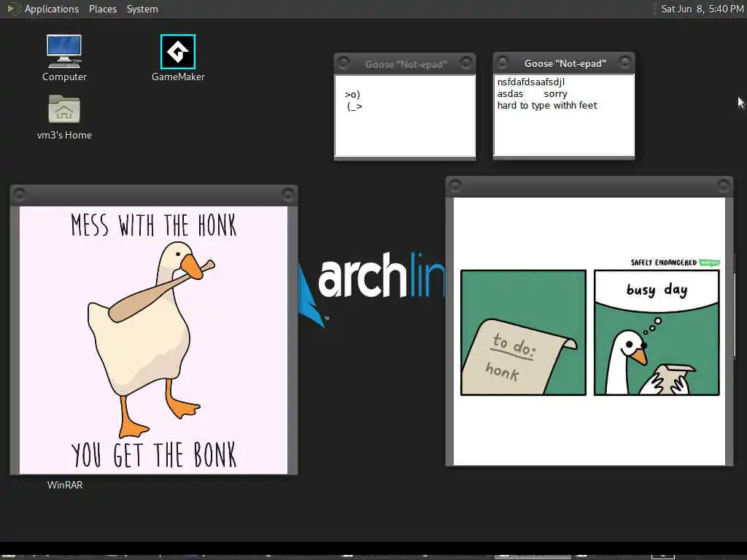This screenshot has height=560, width=747.
Task: Click the text area of the goose ASCII Not-epad
Action: click(x=405, y=116)
